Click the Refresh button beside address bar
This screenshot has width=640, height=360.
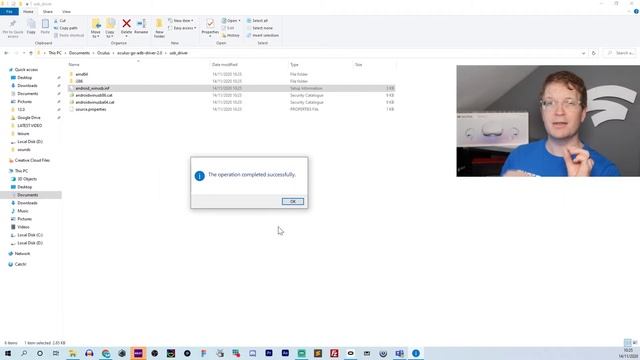click(x=593, y=53)
